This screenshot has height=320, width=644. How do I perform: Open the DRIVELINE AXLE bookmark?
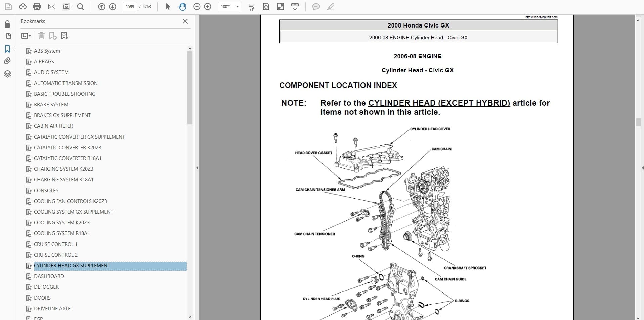pos(52,309)
